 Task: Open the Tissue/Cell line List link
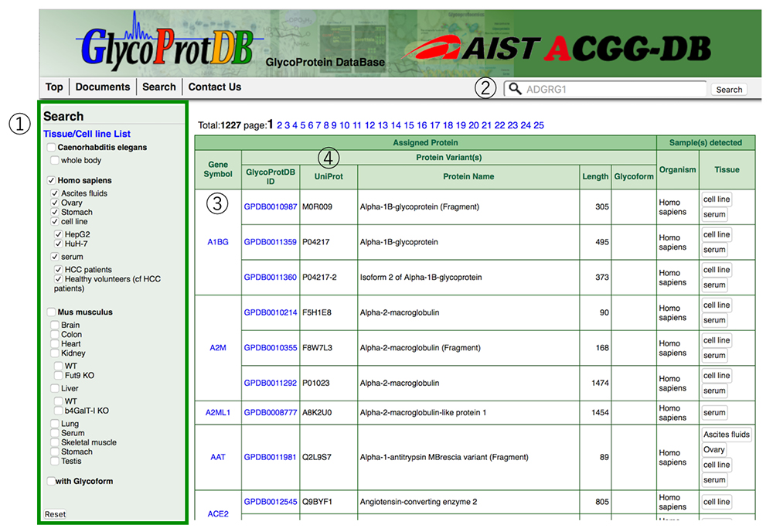[x=87, y=134]
